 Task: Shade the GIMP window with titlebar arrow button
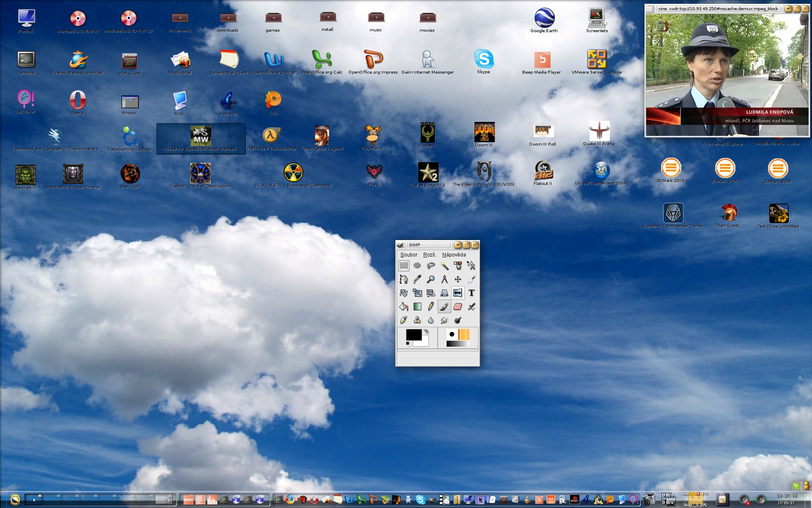pos(458,245)
